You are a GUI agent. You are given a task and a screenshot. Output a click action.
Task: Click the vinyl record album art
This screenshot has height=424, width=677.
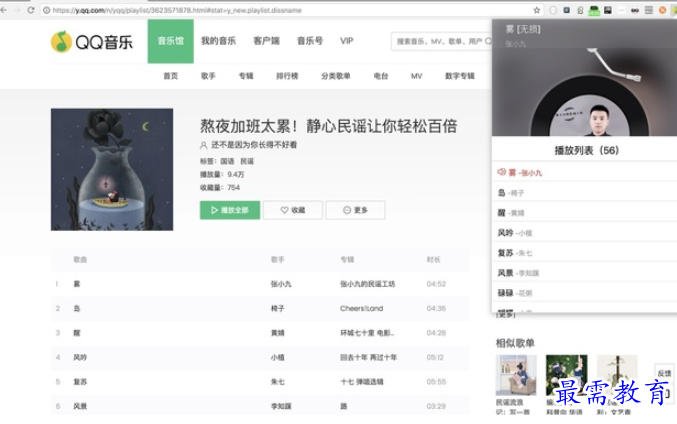click(589, 108)
